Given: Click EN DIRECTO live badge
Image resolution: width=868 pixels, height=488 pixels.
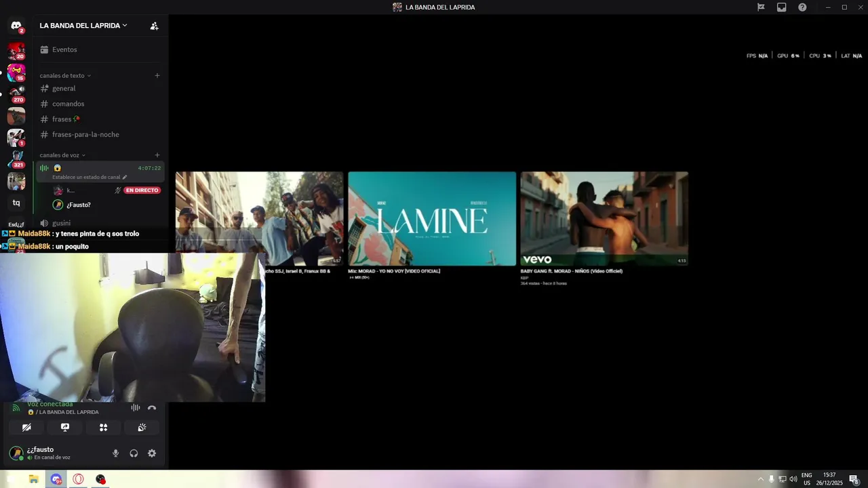Looking at the screenshot, I should pos(142,190).
